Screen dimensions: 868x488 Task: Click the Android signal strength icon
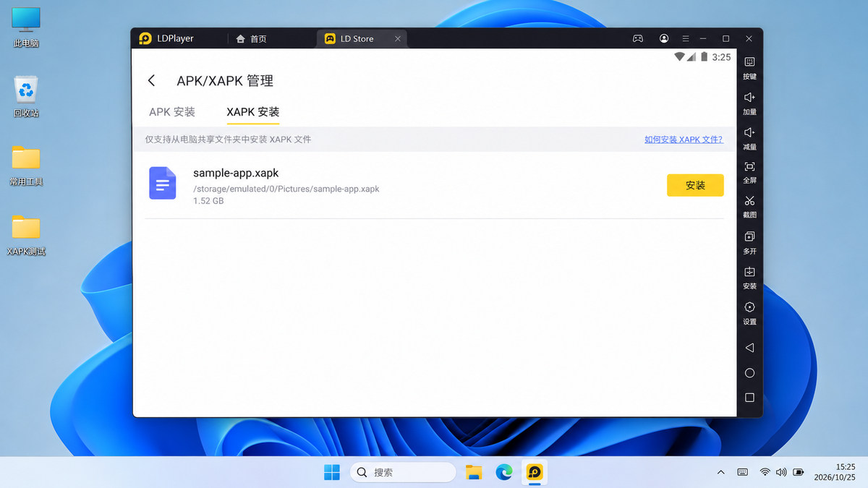pos(692,56)
